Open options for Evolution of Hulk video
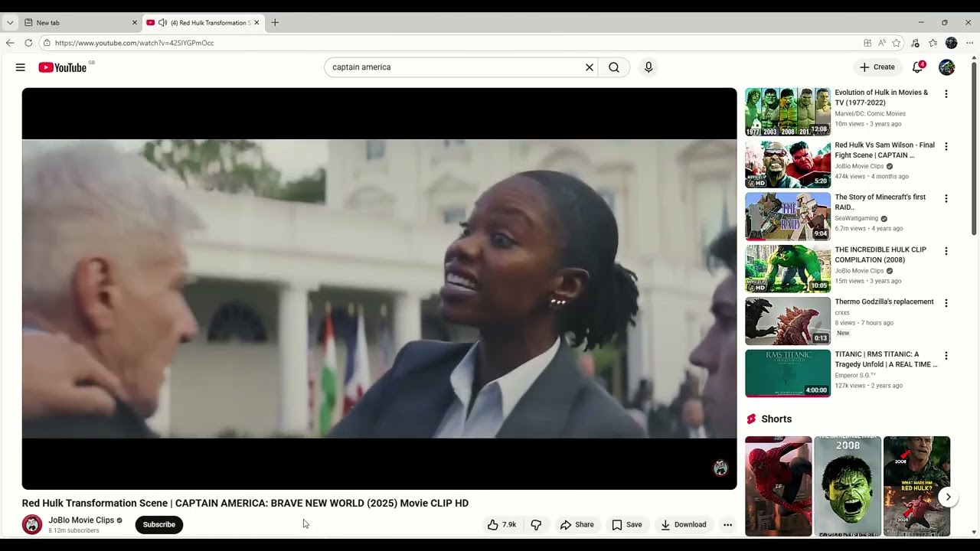The image size is (980, 551). pos(946,94)
